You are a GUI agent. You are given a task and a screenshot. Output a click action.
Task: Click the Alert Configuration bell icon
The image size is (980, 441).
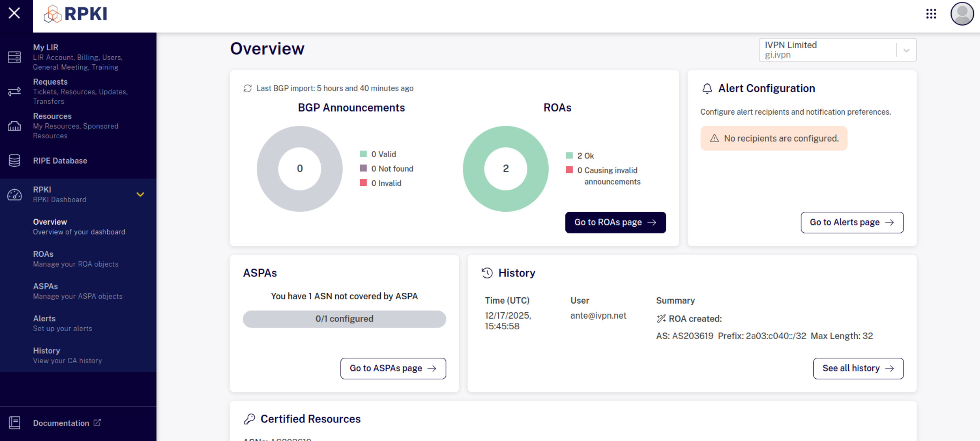[707, 88]
